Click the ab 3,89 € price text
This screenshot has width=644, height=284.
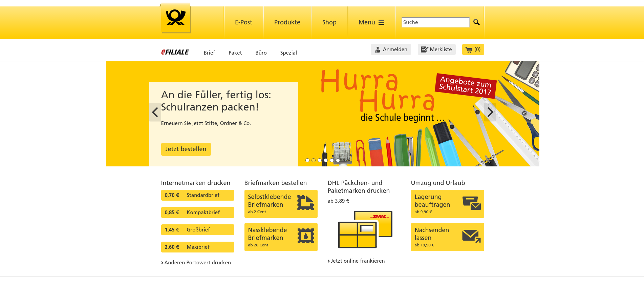coord(339,201)
